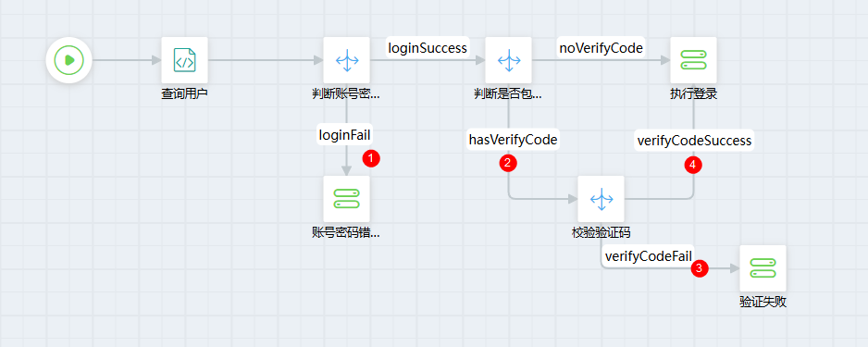
Task: Click the noVerifyCode edge label
Action: (x=601, y=48)
